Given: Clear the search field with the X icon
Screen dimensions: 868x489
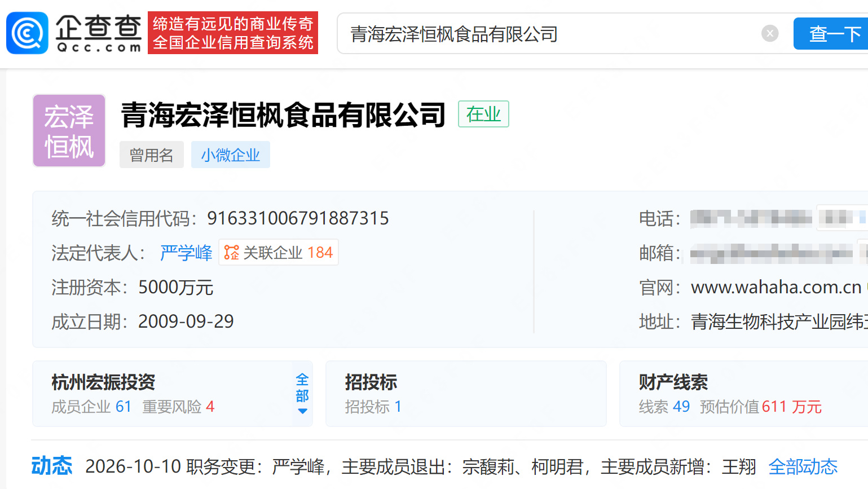Looking at the screenshot, I should tap(770, 33).
